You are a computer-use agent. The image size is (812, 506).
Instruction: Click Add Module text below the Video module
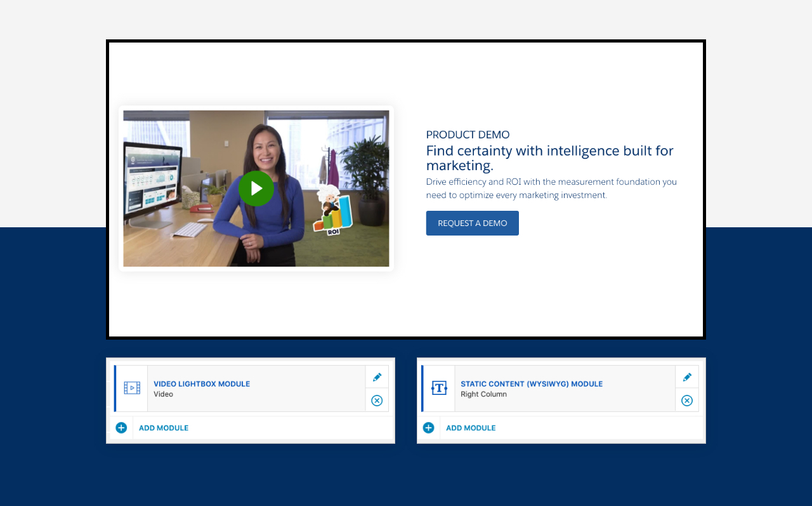[x=164, y=428]
